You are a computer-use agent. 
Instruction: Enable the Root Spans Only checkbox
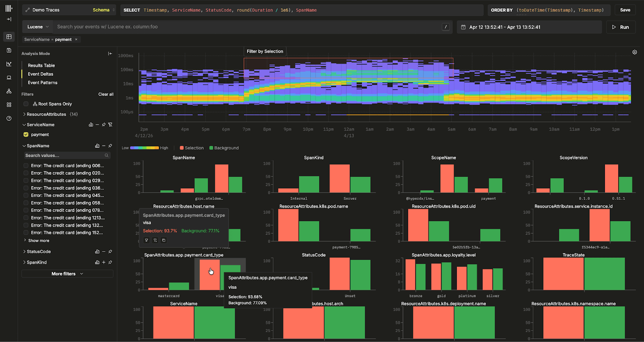coord(26,104)
